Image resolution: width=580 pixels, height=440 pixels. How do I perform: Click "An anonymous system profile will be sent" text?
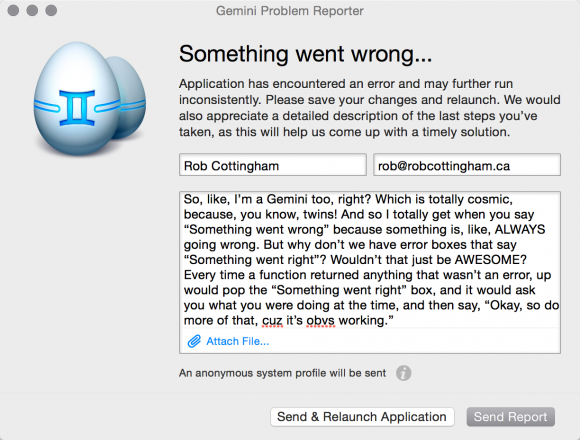click(x=283, y=373)
